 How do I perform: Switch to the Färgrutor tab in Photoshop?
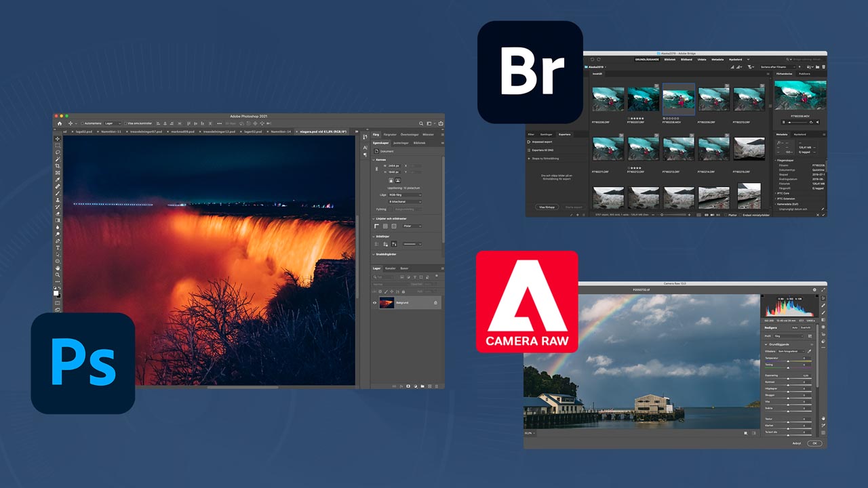(390, 134)
